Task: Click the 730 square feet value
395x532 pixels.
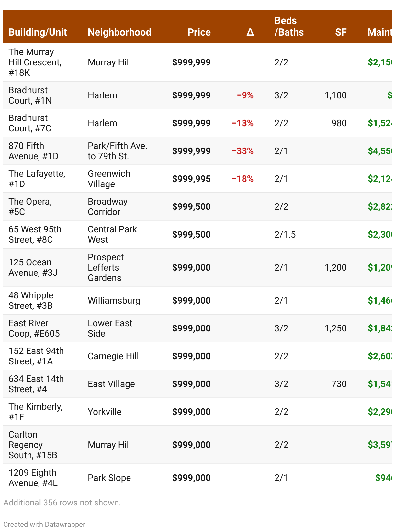Action: (x=339, y=384)
